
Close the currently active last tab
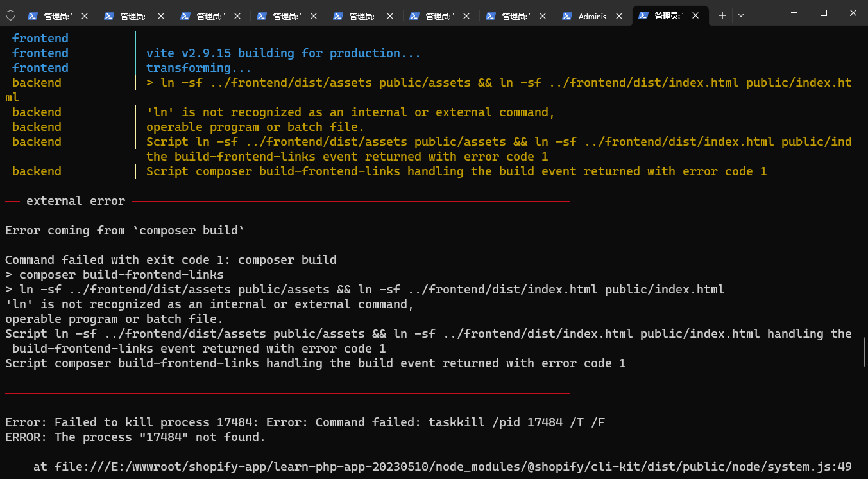click(x=695, y=16)
